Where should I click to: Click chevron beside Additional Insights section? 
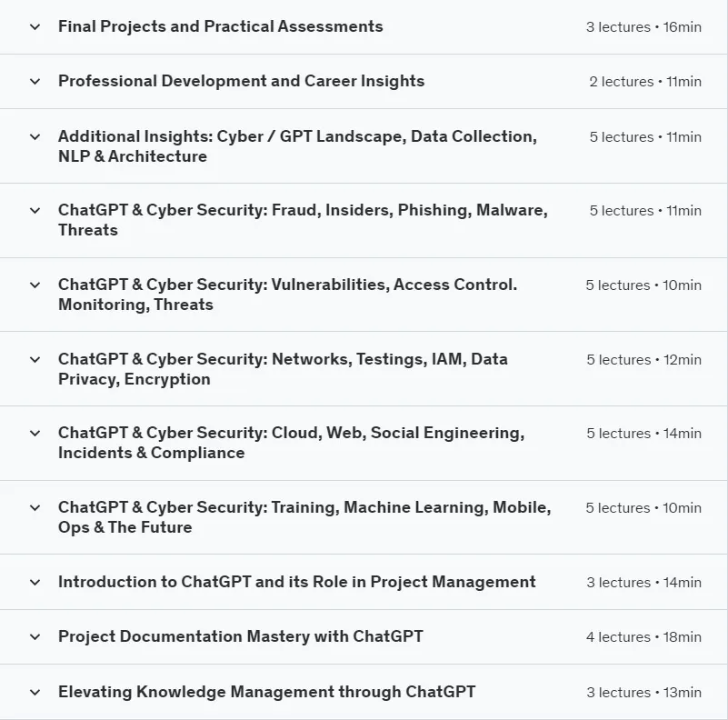click(35, 137)
